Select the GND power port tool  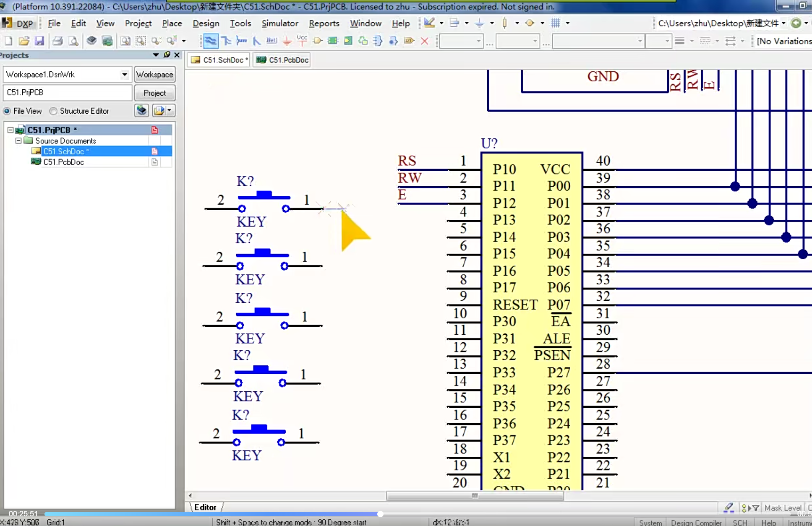tap(287, 41)
